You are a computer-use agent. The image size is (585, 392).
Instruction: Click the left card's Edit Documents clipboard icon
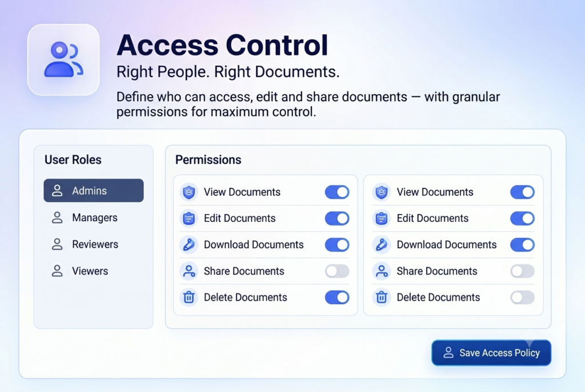(189, 219)
